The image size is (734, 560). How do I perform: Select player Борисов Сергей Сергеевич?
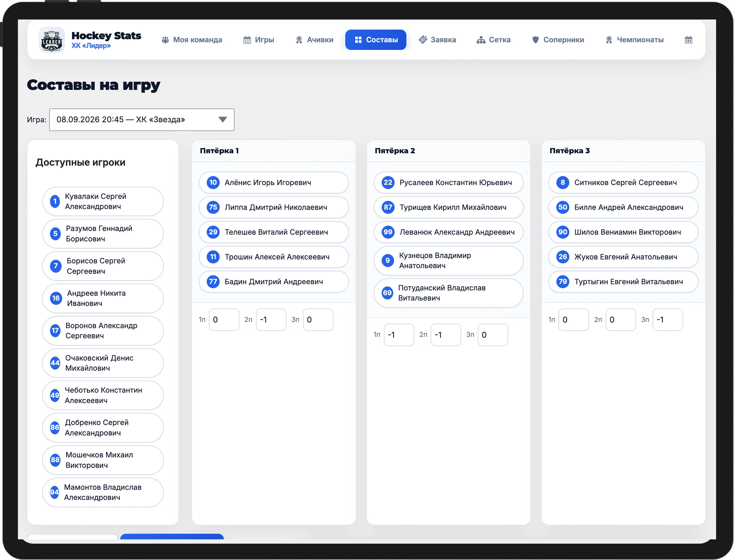tap(103, 266)
